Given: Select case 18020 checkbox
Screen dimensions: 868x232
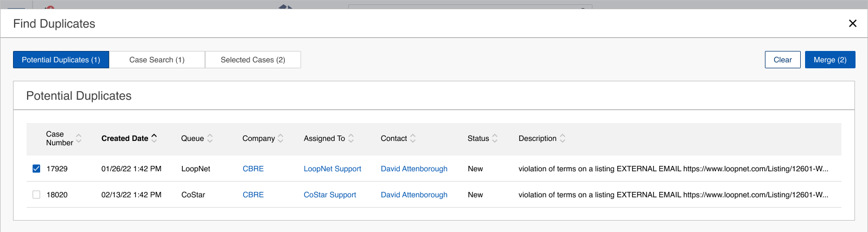Looking at the screenshot, I should click(36, 195).
